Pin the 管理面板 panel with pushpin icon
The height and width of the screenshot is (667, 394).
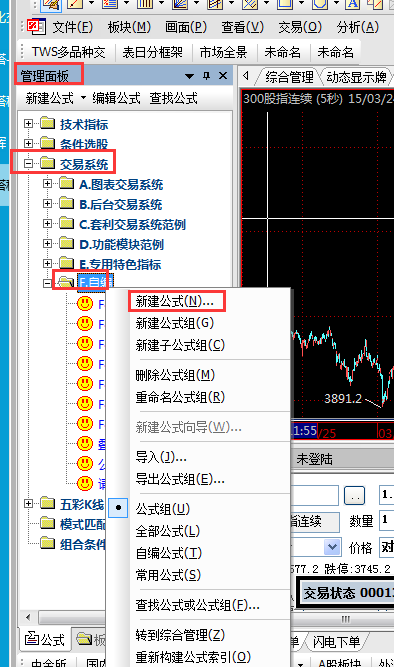pos(206,76)
